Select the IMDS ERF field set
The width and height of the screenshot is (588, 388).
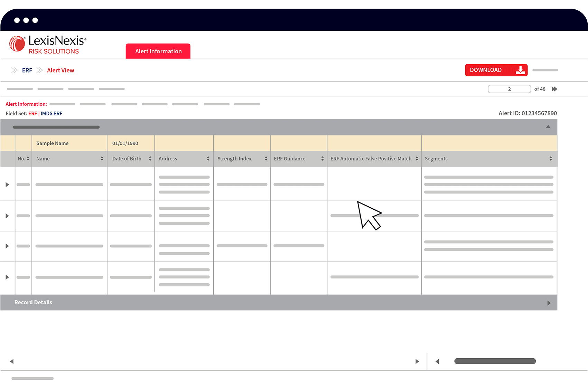click(52, 113)
